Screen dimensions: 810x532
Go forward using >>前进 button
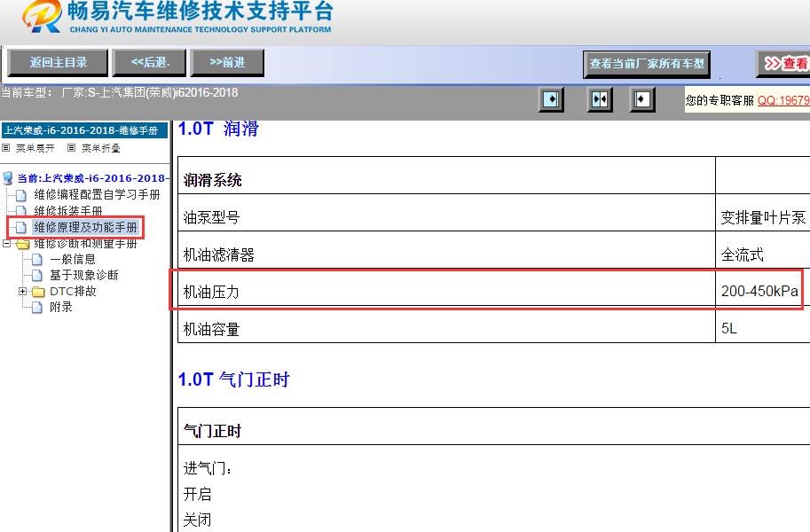point(227,62)
